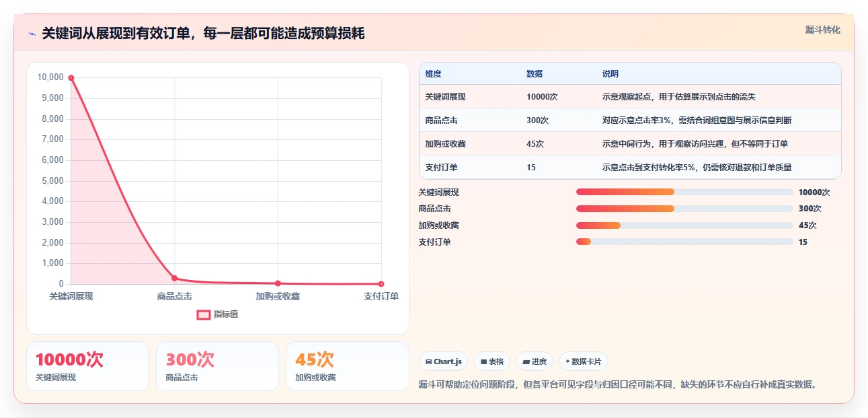Click the 进度 chip
The width and height of the screenshot is (868, 418).
tap(535, 361)
